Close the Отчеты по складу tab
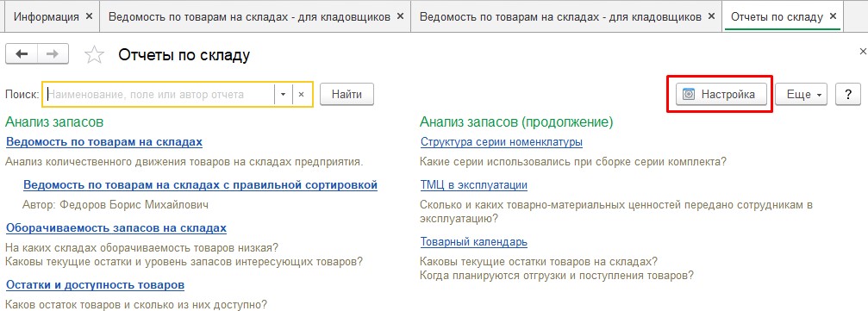 click(x=833, y=16)
